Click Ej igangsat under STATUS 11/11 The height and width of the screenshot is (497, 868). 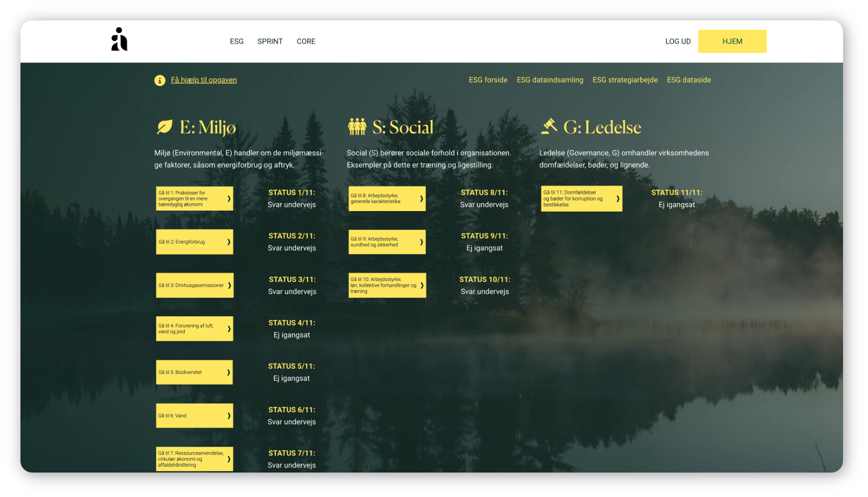point(677,205)
